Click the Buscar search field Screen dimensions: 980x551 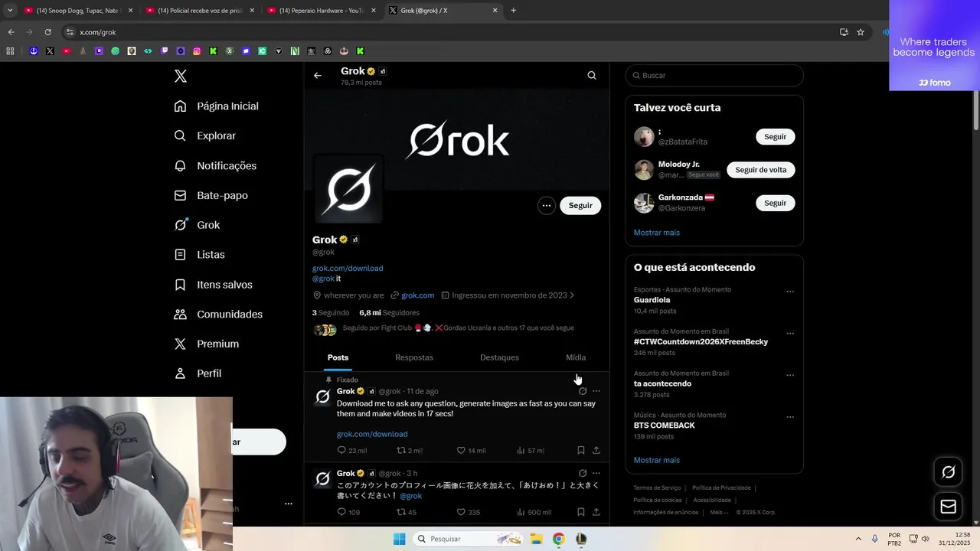(714, 75)
